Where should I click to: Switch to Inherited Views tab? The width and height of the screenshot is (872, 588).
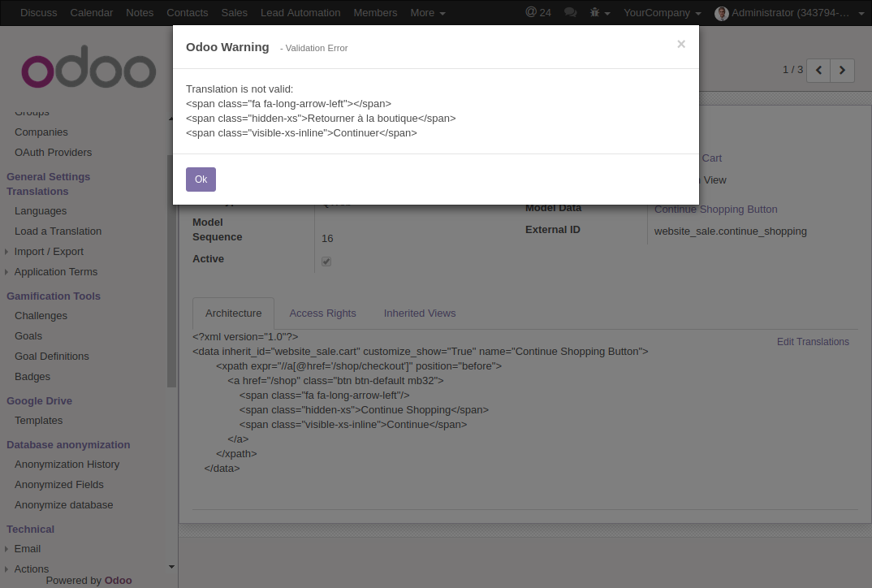click(420, 313)
